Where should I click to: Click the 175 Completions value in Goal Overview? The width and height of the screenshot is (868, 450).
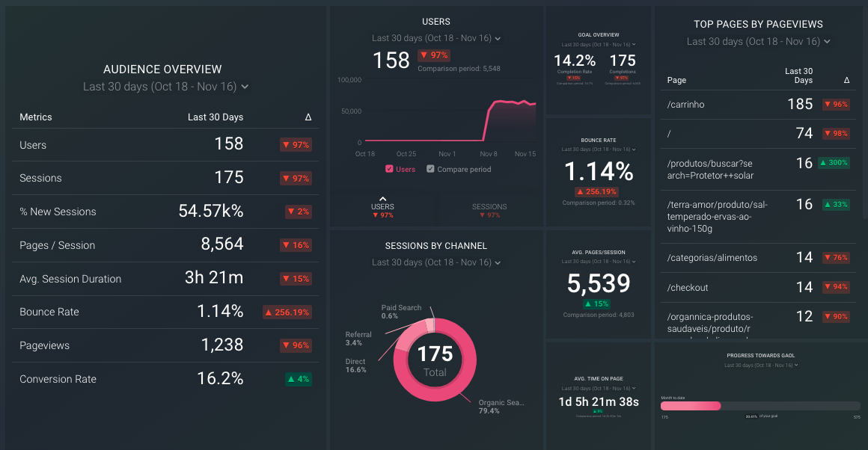[x=623, y=61]
